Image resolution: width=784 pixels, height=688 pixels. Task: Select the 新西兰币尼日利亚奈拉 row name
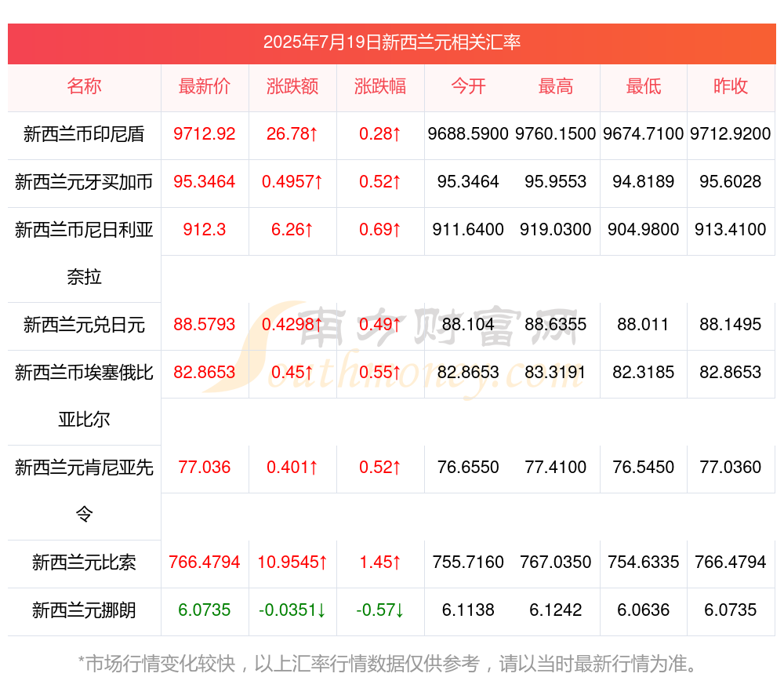pos(84,253)
